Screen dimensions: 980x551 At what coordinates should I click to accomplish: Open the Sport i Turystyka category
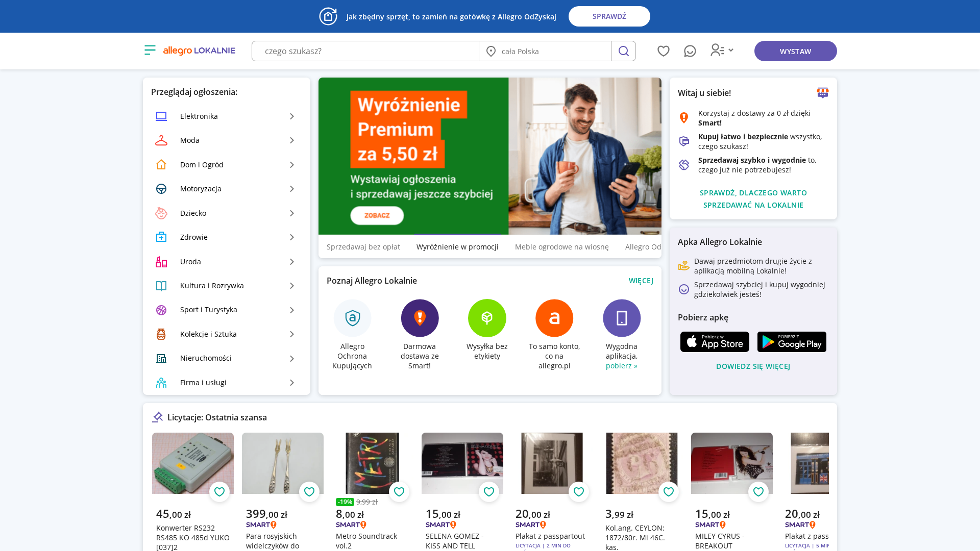[227, 310]
